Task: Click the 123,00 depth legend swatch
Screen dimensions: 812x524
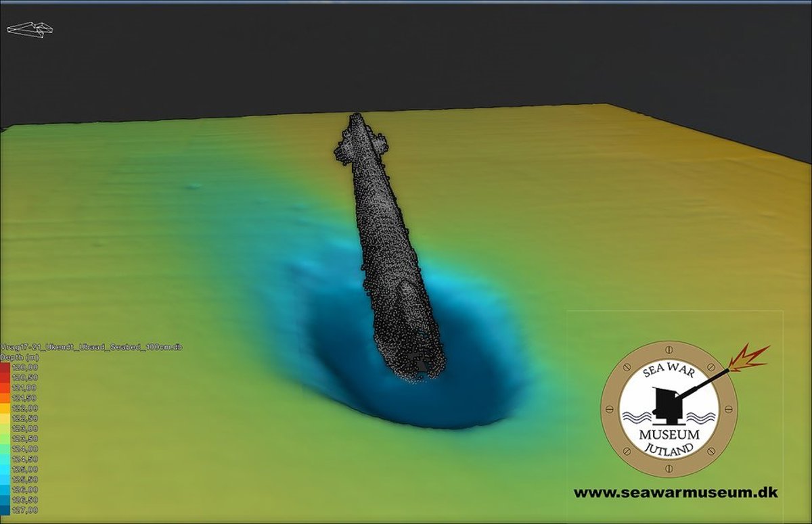Action: pyautogui.click(x=5, y=428)
